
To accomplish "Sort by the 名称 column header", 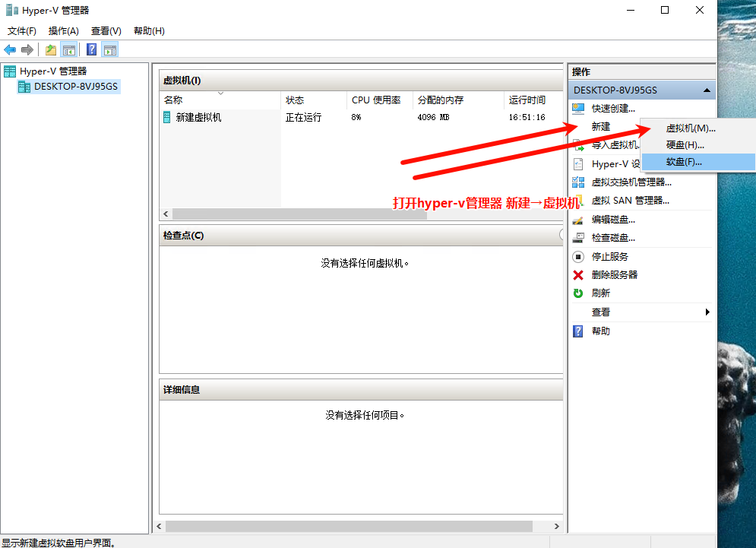I will [x=220, y=100].
